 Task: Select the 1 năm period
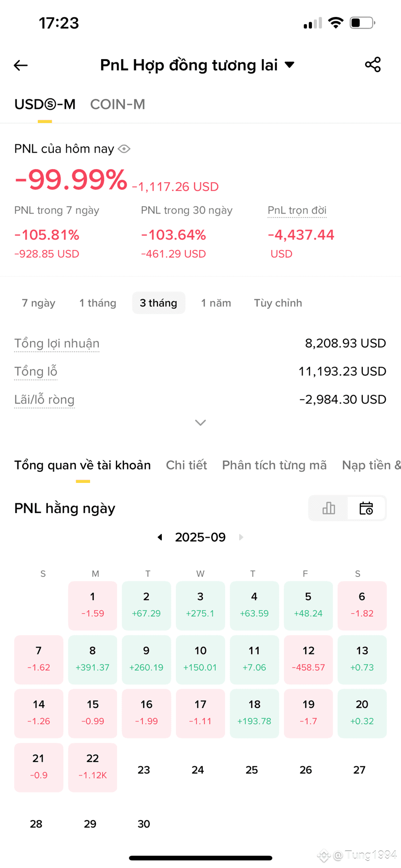click(x=216, y=303)
